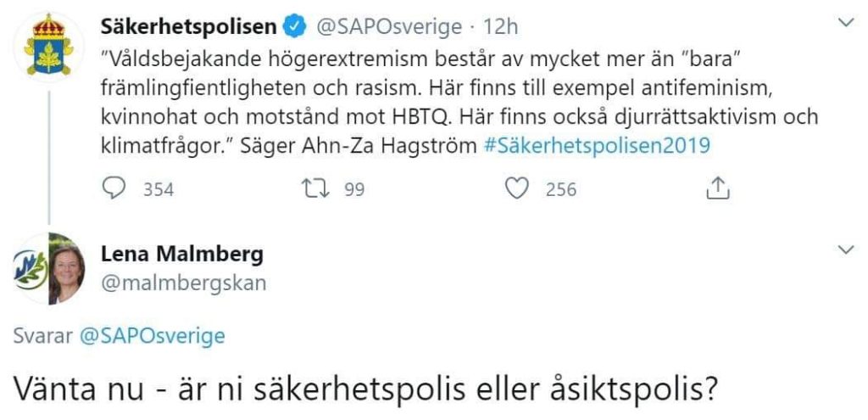
Task: Click the reply text about åsiktspolis
Action: [366, 388]
